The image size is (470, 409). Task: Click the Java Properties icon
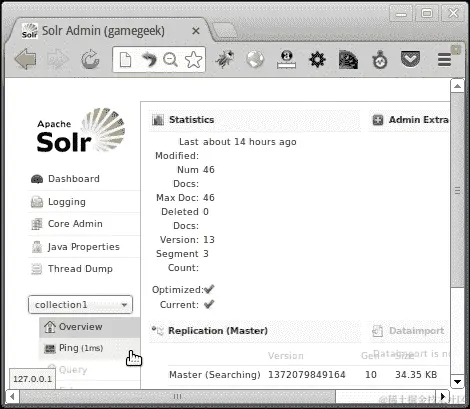[37, 247]
